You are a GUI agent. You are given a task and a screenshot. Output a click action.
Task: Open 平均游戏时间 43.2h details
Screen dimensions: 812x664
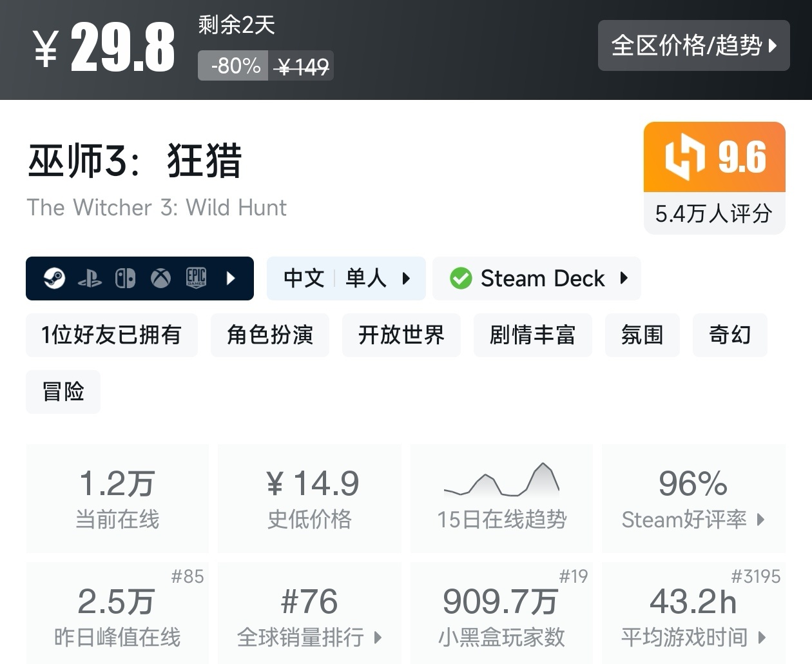pyautogui.click(x=693, y=612)
